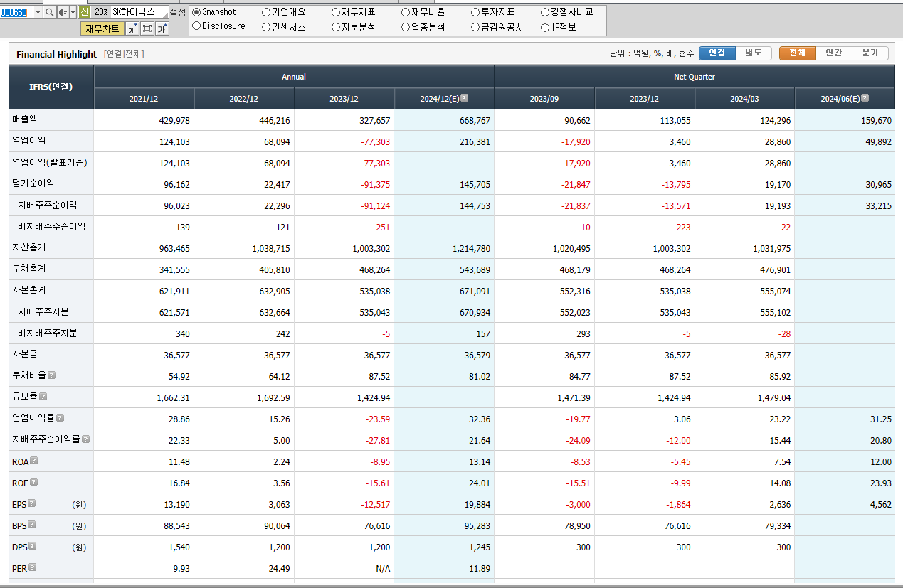
Task: Click the stock search magnifier icon
Action: point(49,12)
